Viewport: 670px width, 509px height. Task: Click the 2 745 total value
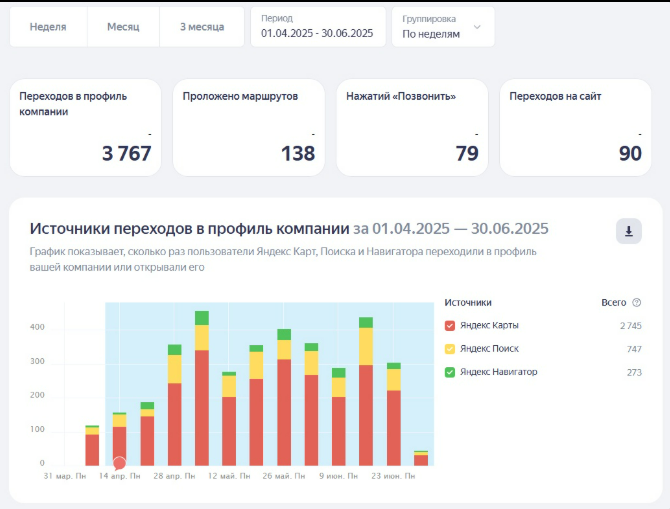(631, 326)
